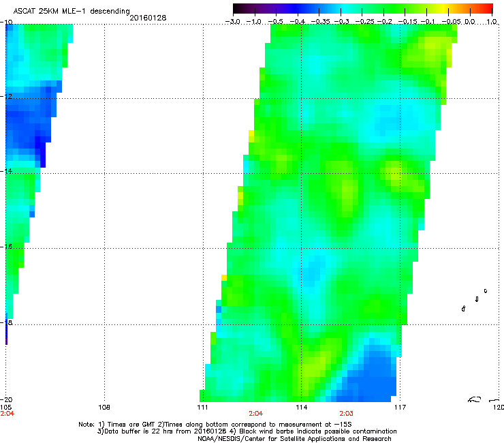Click the '-10' latitude axis label
Viewport: 504px width, 443px height.
[x=6, y=22]
